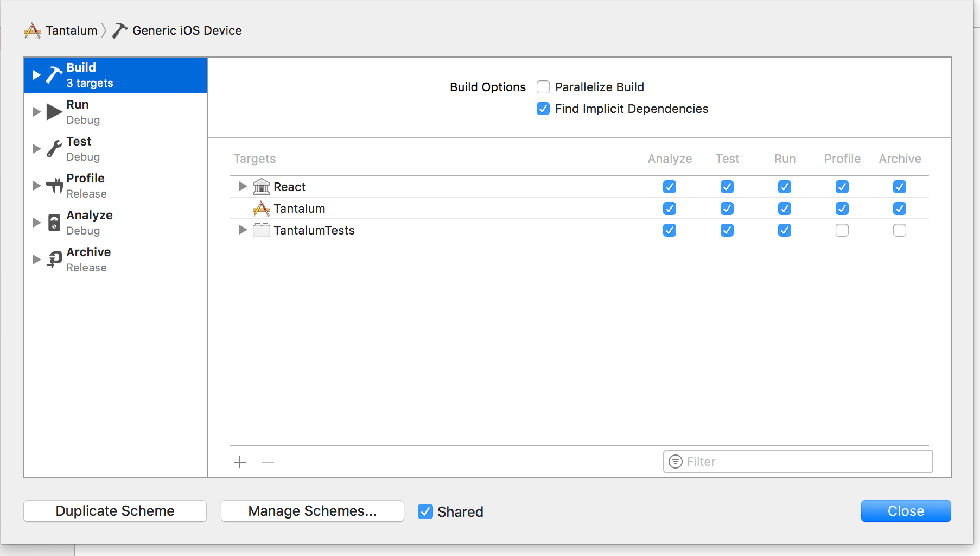The image size is (980, 556).
Task: Click the Duplicate Scheme button
Action: [x=115, y=511]
